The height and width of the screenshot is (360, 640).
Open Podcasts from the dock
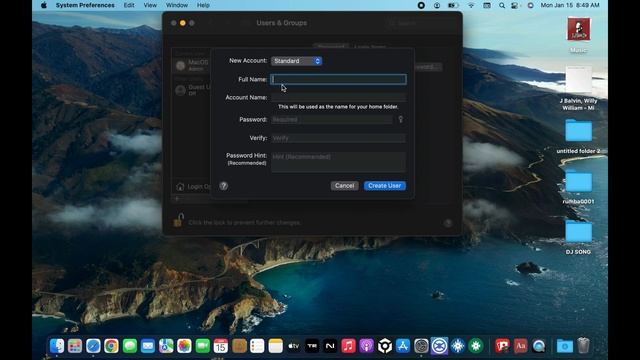click(x=367, y=346)
